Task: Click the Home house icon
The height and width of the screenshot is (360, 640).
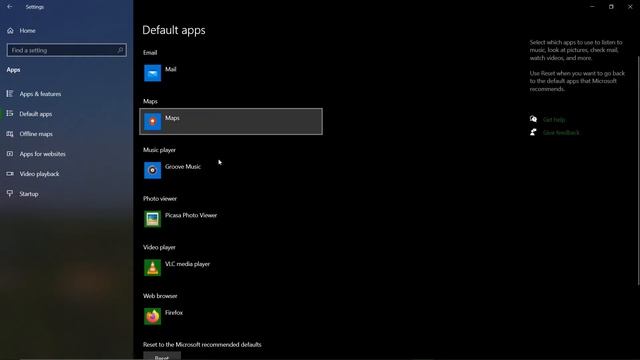Action: [x=10, y=31]
